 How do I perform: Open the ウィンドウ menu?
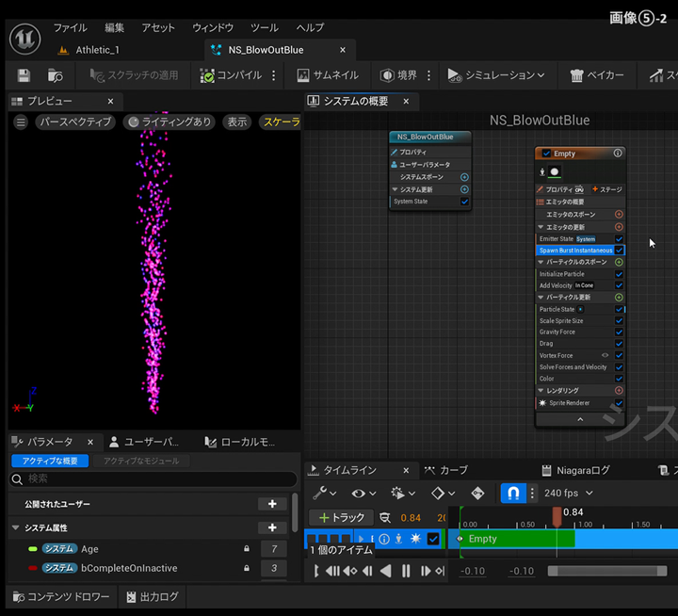point(213,27)
